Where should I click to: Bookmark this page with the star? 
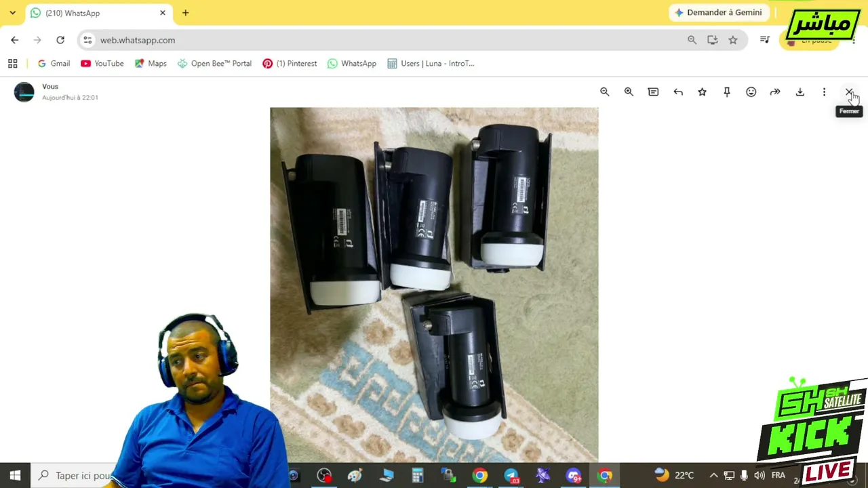tap(733, 40)
